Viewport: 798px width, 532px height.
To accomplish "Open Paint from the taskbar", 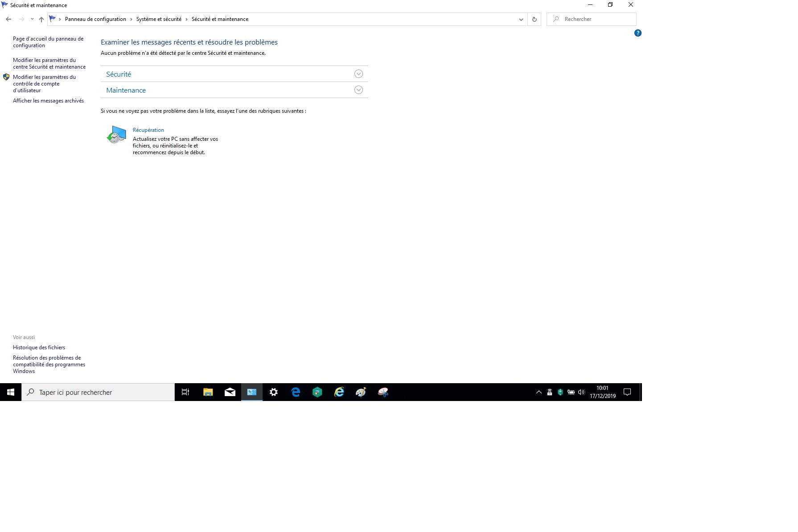I will [x=361, y=392].
